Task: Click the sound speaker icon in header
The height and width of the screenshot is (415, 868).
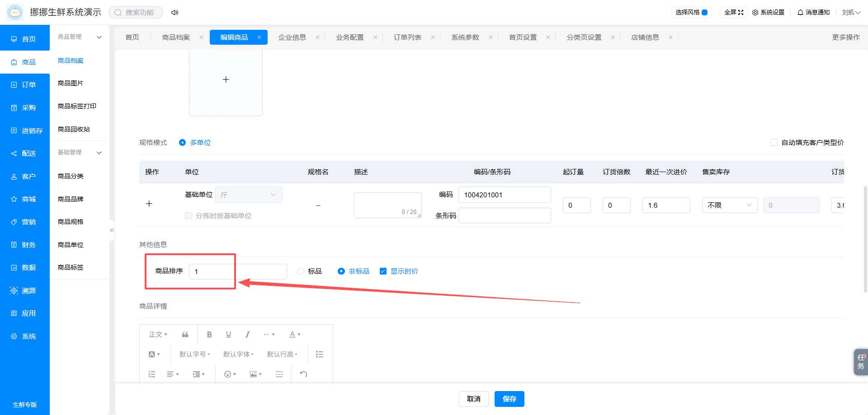Action: point(175,13)
